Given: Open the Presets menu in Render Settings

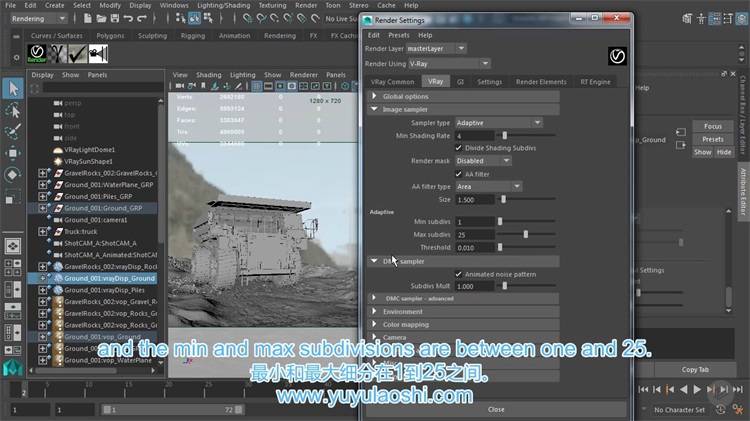Looking at the screenshot, I should coord(398,35).
